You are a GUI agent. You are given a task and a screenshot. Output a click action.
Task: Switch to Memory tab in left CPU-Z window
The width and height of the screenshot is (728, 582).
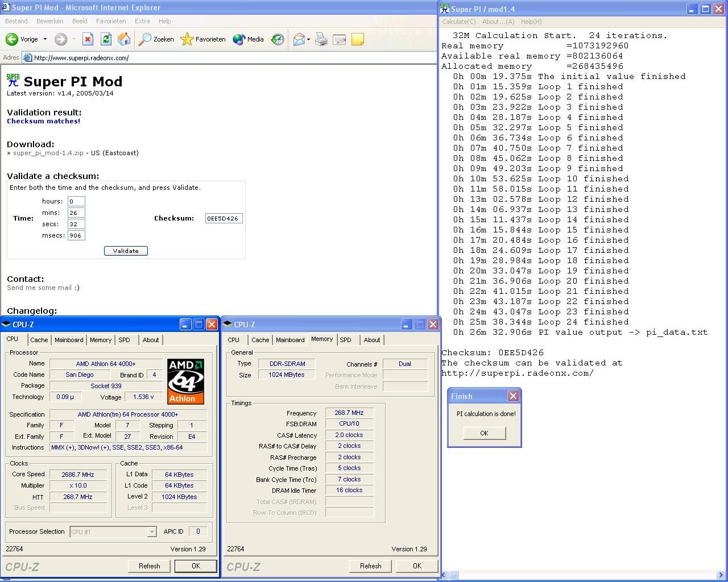pyautogui.click(x=101, y=340)
